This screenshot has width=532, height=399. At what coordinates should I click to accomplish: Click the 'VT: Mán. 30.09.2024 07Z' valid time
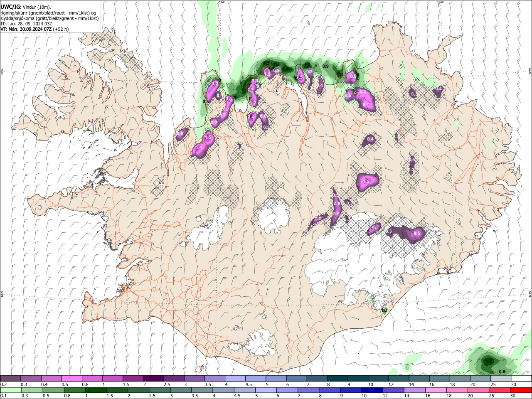[x=26, y=29]
